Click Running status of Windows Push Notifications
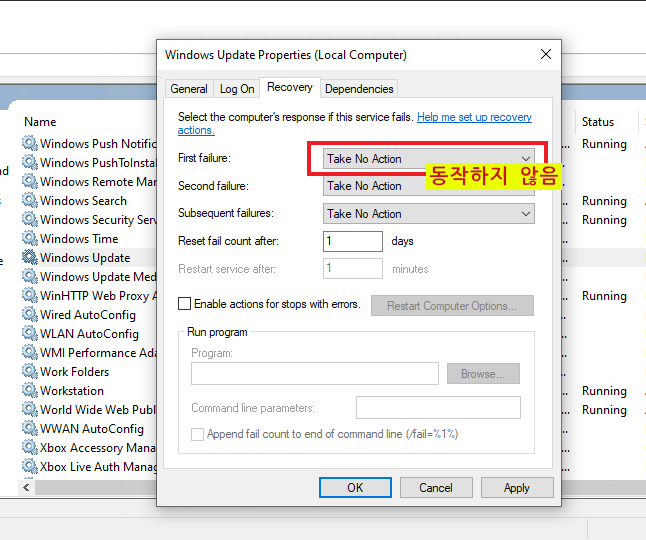The height and width of the screenshot is (540, 646). point(604,144)
